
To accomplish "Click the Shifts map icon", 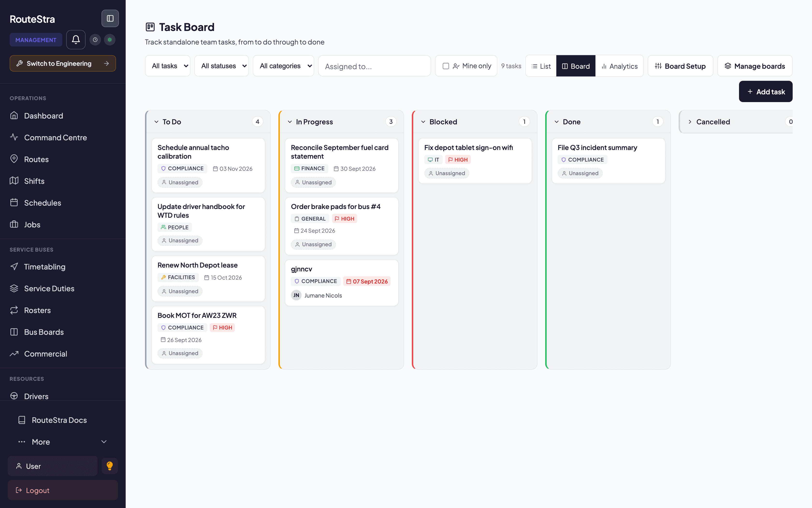I will pos(14,181).
